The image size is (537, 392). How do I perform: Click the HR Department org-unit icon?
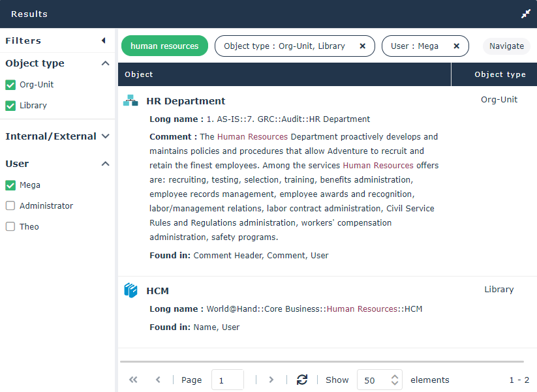(131, 100)
